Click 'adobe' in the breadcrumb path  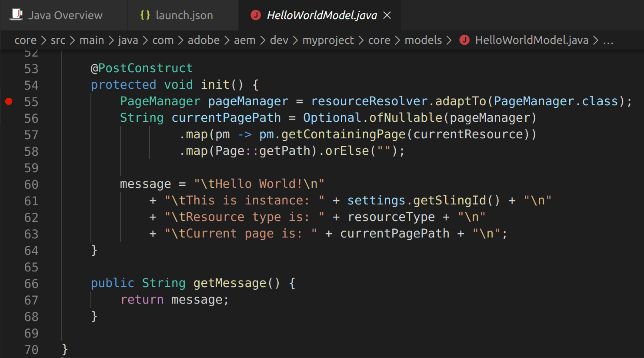point(204,40)
